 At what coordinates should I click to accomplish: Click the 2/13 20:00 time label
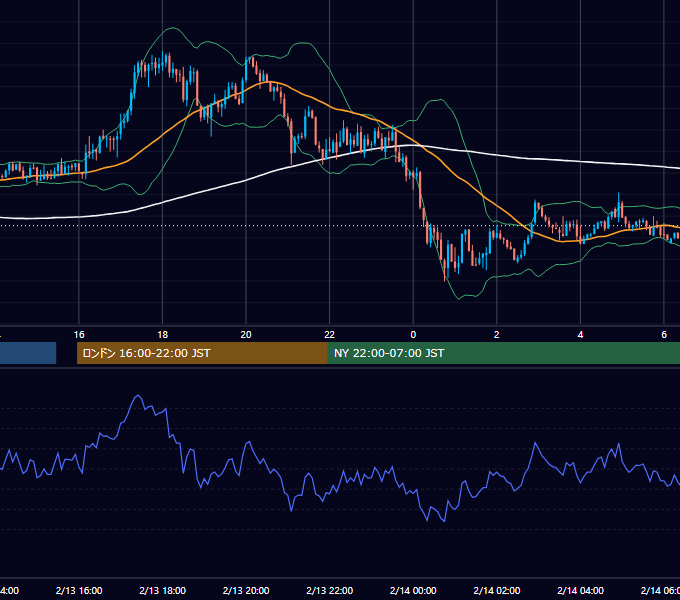[x=246, y=590]
